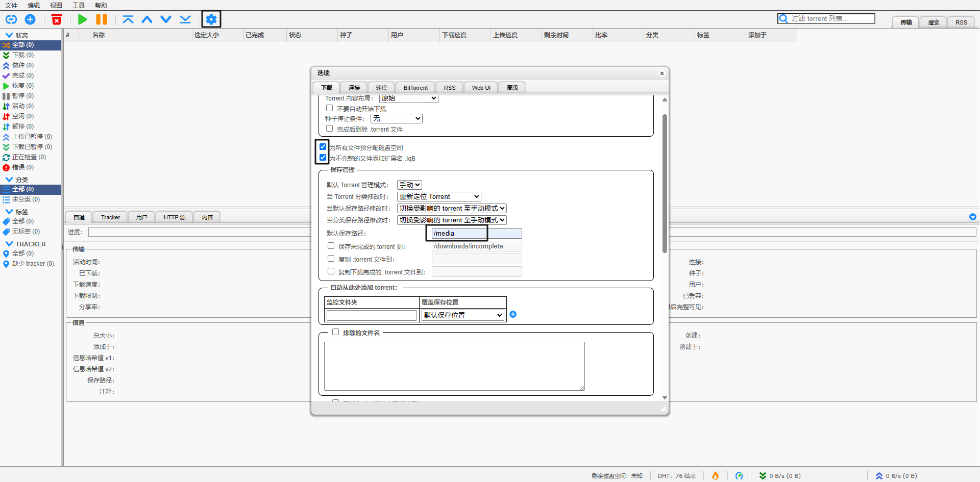Open the 种子停止条件 dropdown

pos(396,118)
